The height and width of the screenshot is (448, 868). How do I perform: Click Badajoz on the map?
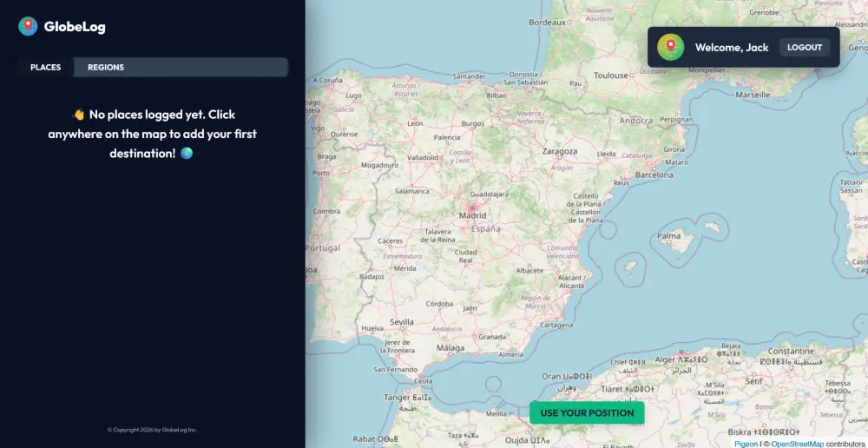pyautogui.click(x=372, y=276)
